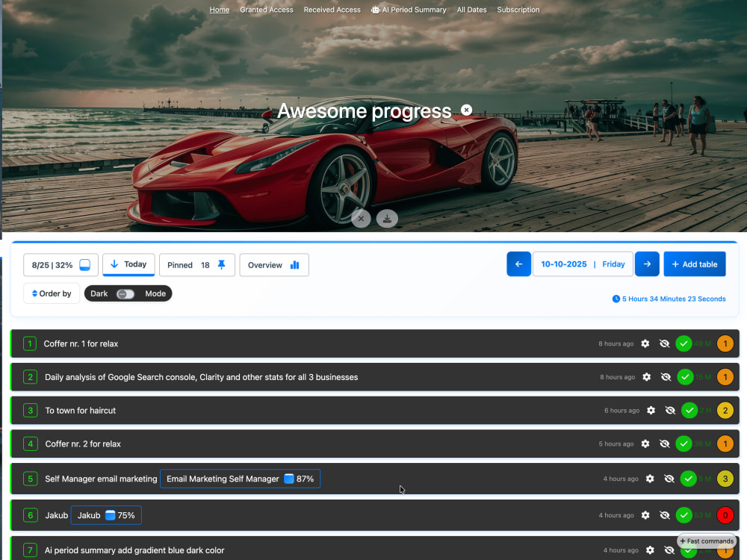Select task text To town for haircut
The height and width of the screenshot is (560, 747).
[x=81, y=410]
